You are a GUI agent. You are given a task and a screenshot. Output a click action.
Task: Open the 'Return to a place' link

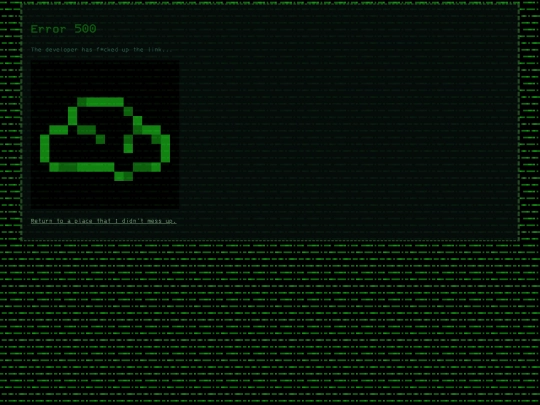point(103,221)
